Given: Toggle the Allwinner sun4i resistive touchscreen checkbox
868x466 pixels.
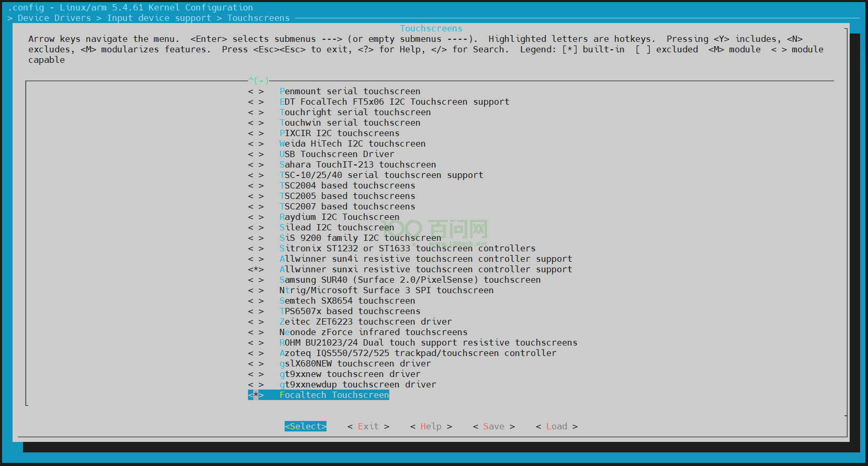Looking at the screenshot, I should (256, 259).
